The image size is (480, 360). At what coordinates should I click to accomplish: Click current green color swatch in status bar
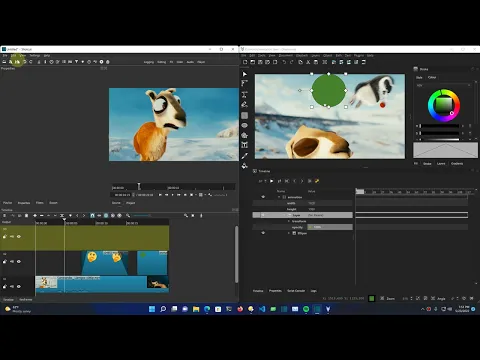pos(372,298)
